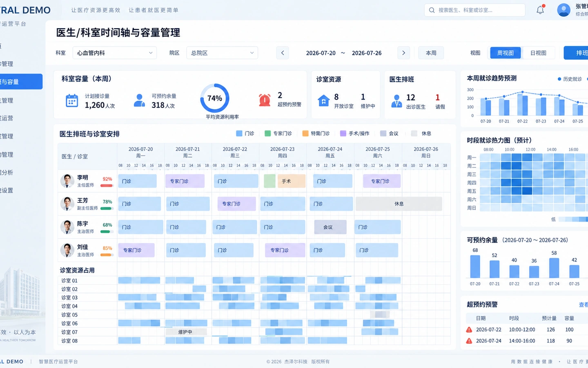Click the search magnifier icon
This screenshot has height=368, width=588.
click(x=432, y=10)
